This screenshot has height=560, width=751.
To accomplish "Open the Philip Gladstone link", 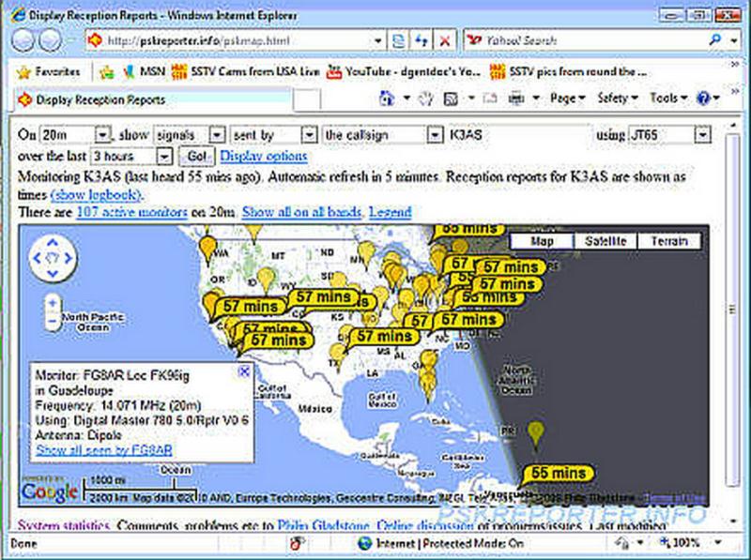I will [x=323, y=525].
